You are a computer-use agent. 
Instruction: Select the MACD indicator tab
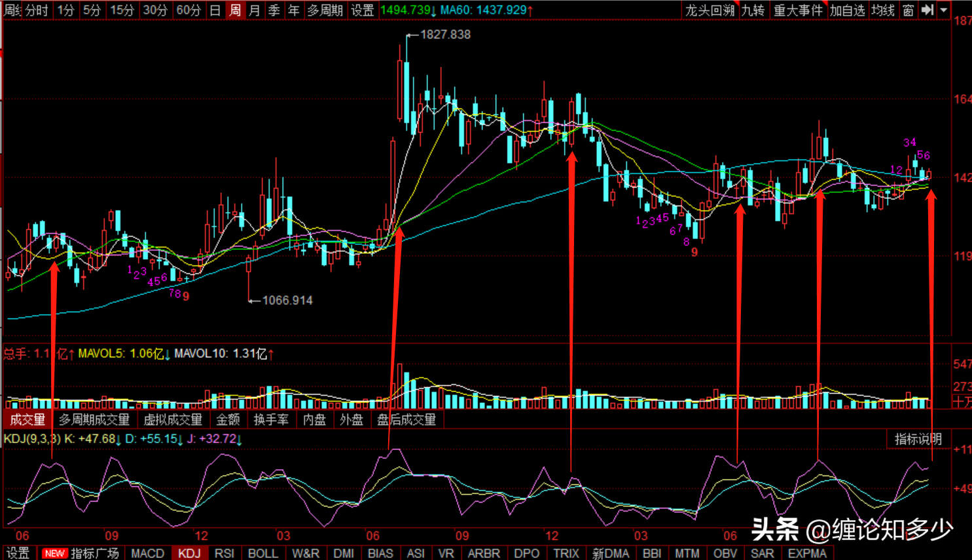[148, 553]
